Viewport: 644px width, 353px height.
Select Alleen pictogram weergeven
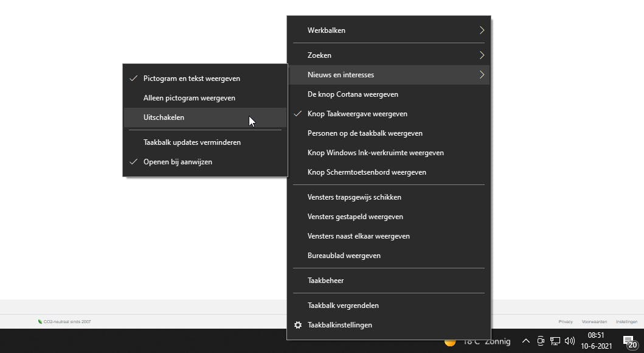coord(189,98)
